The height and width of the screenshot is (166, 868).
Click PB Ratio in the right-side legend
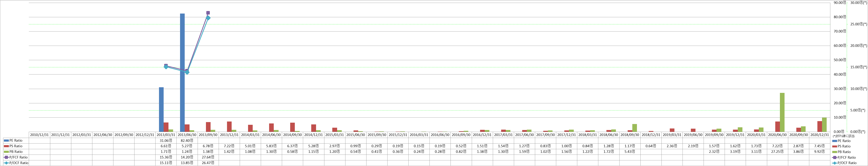click(x=841, y=152)
